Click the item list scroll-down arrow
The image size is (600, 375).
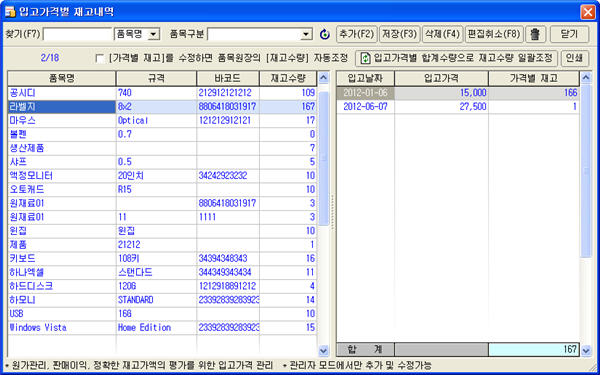[324, 350]
